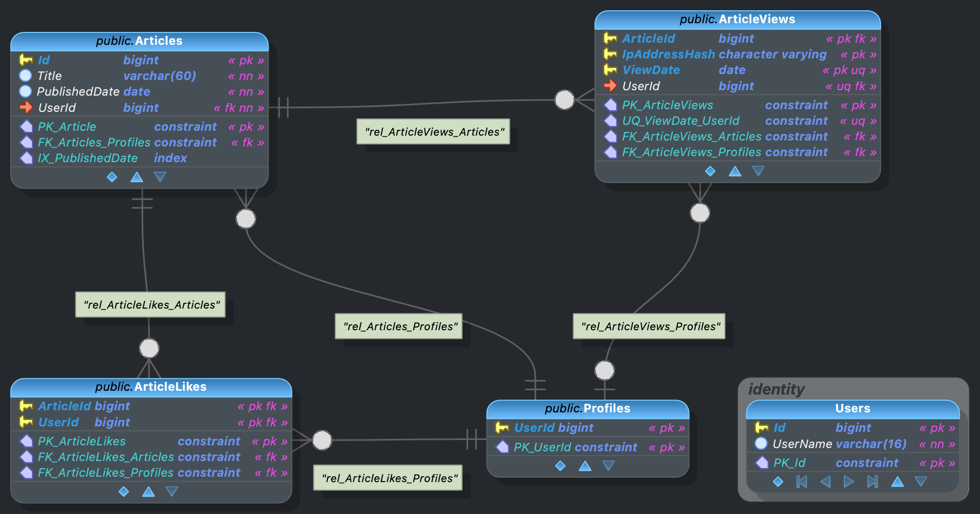Click the column circle icon next to PublishedDate
The image size is (980, 514).
click(x=25, y=91)
